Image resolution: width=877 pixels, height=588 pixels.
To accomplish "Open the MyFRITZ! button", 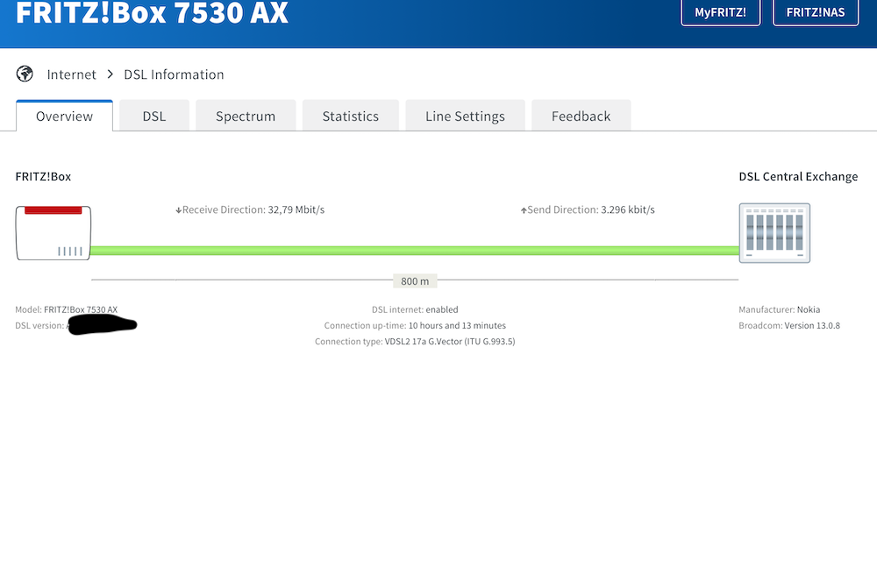I will 720,11.
